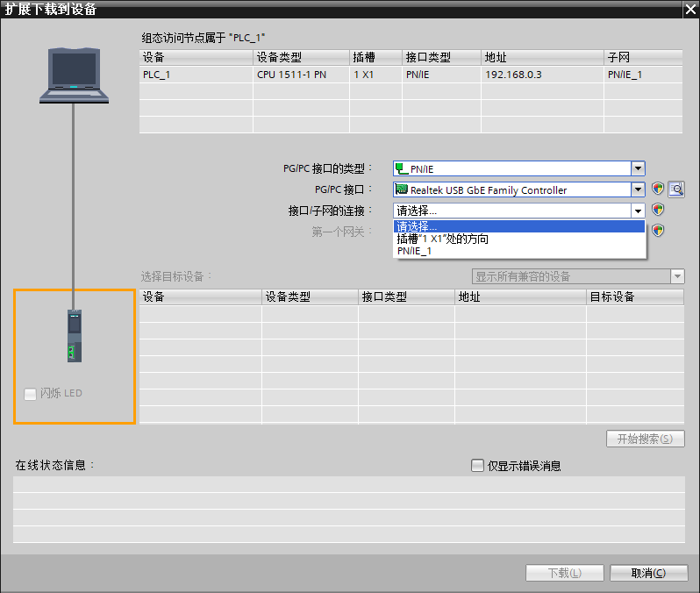Click the PN/IE interface type cell
Image resolution: width=700 pixels, height=593 pixels.
click(441, 75)
